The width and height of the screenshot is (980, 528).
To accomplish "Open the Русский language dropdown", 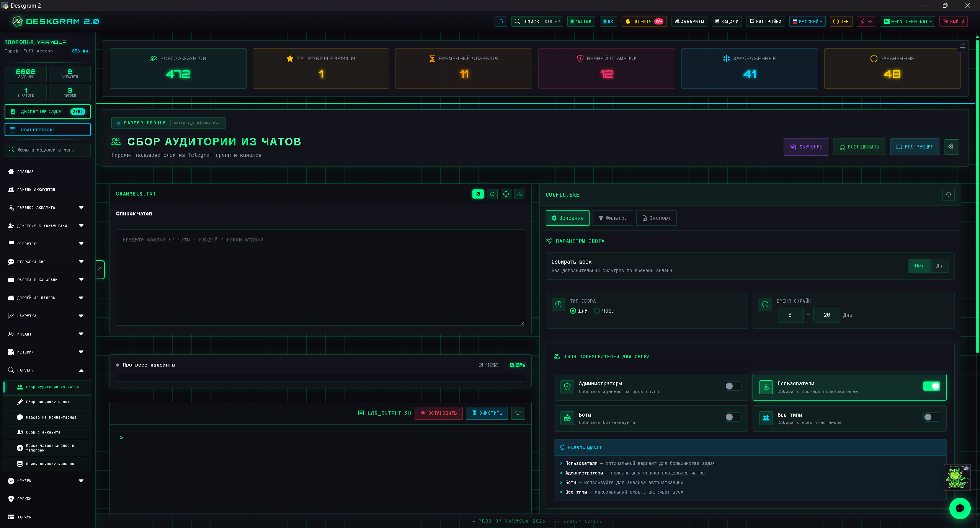I will tap(807, 21).
